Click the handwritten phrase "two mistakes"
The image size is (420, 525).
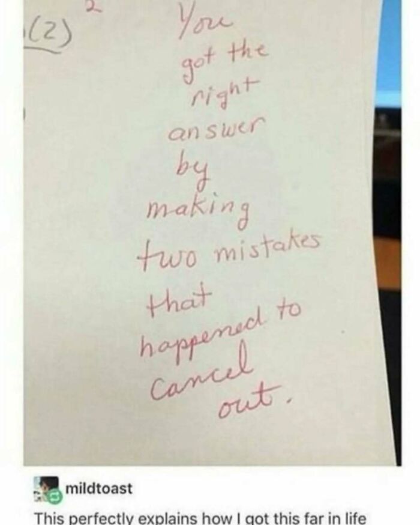click(228, 249)
